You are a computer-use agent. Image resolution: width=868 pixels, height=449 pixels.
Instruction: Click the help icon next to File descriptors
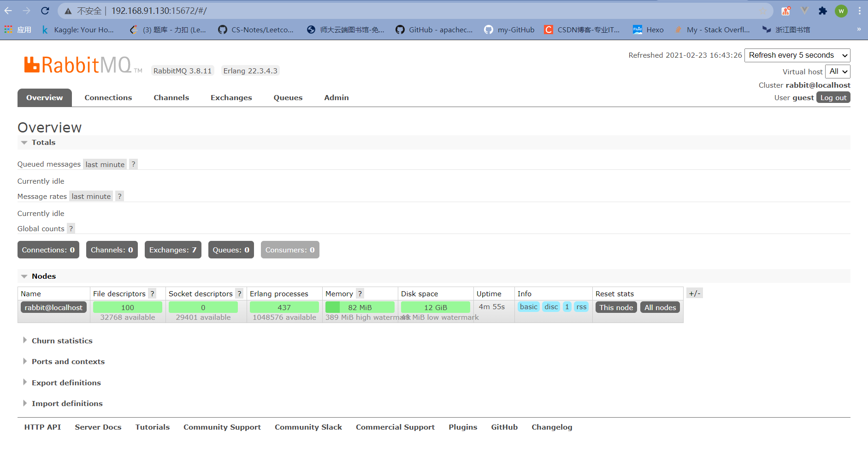pyautogui.click(x=152, y=293)
